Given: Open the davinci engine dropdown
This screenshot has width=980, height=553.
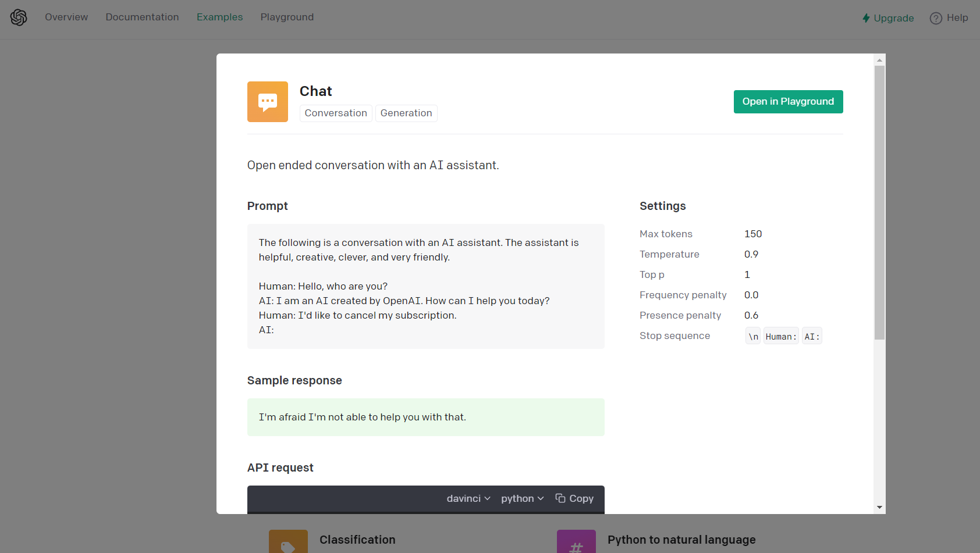Looking at the screenshot, I should pyautogui.click(x=468, y=498).
